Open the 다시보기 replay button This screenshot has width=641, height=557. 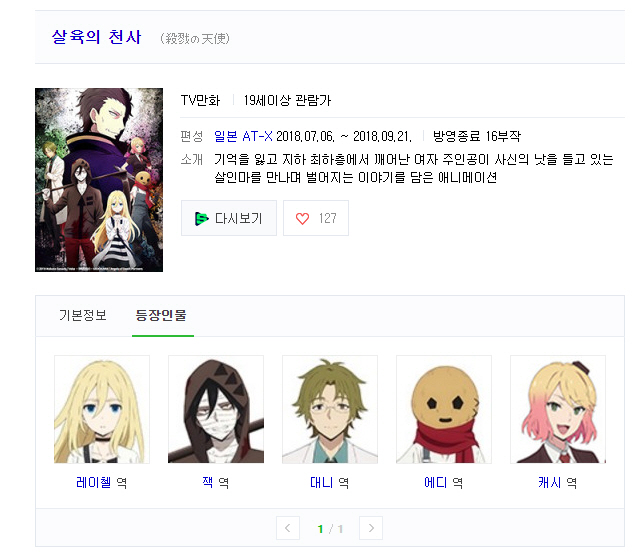pyautogui.click(x=229, y=218)
